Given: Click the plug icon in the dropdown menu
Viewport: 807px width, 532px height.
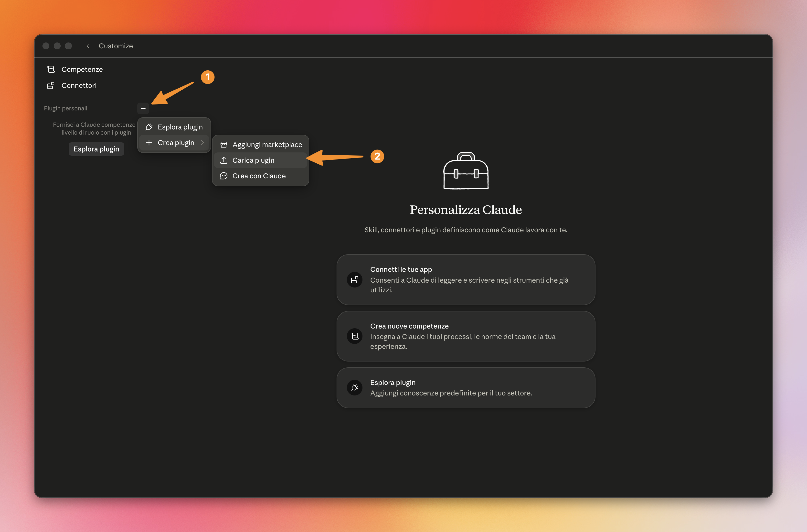Looking at the screenshot, I should click(x=149, y=127).
